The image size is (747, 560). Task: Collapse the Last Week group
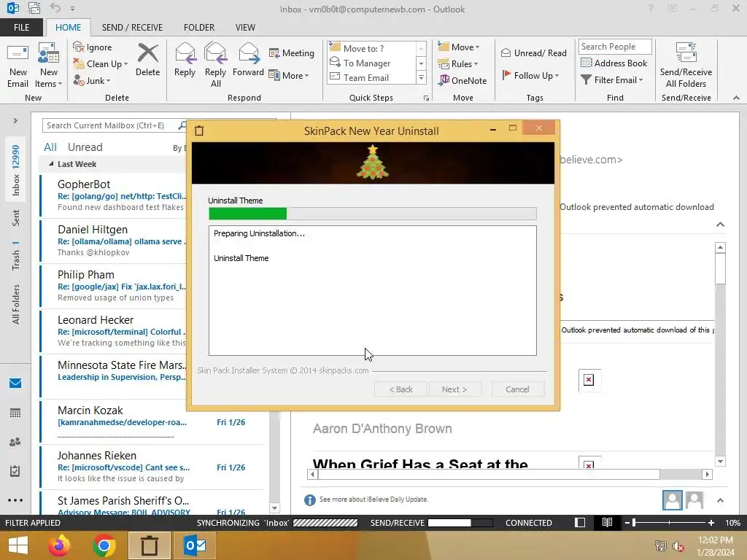pos(51,164)
